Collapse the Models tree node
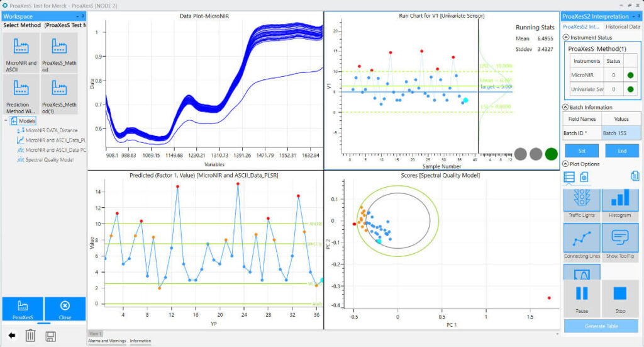The height and width of the screenshot is (347, 644). point(6,121)
